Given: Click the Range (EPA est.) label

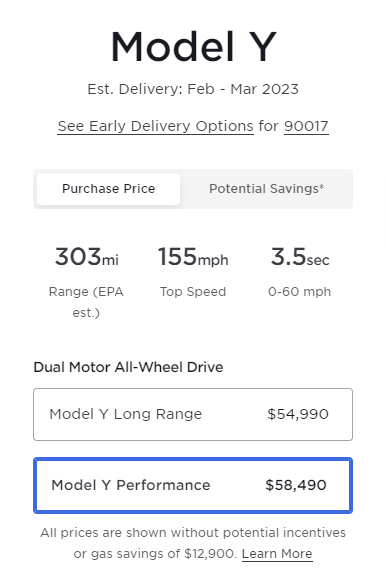Looking at the screenshot, I should click(x=86, y=302).
